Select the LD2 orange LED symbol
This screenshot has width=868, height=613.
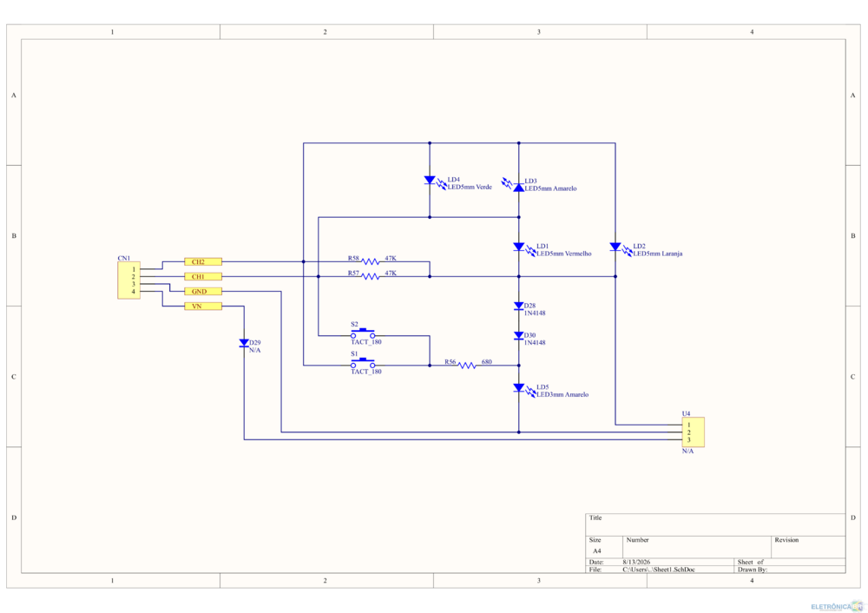[x=615, y=247]
